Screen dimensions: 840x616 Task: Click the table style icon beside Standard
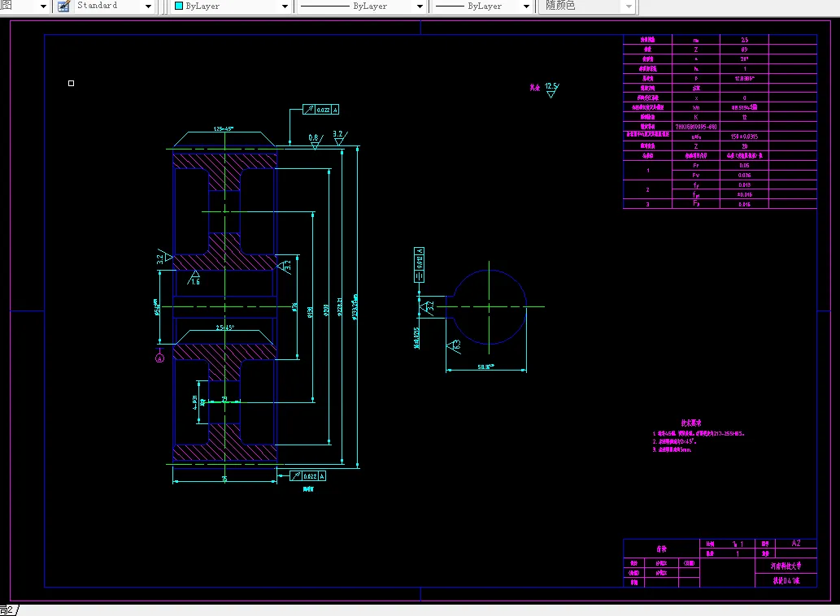pyautogui.click(x=63, y=7)
